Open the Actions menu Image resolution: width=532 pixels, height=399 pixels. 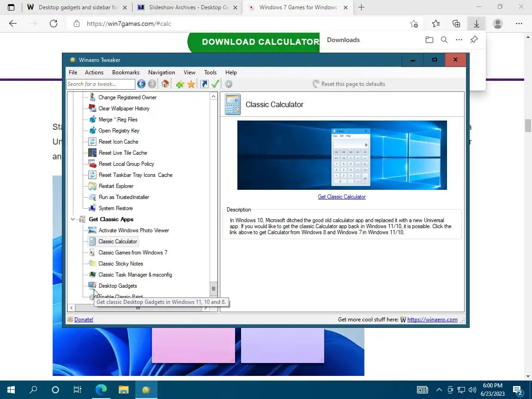(x=94, y=72)
